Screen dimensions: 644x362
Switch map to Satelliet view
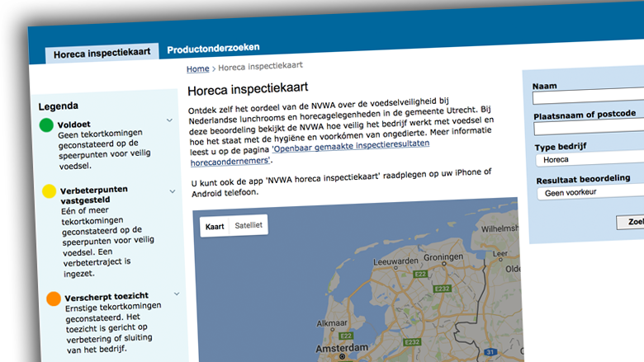249,225
